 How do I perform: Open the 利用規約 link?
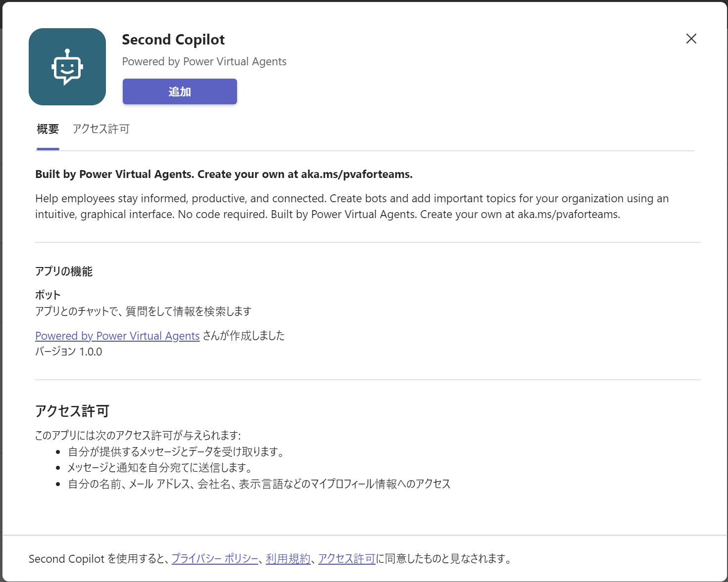tap(288, 559)
